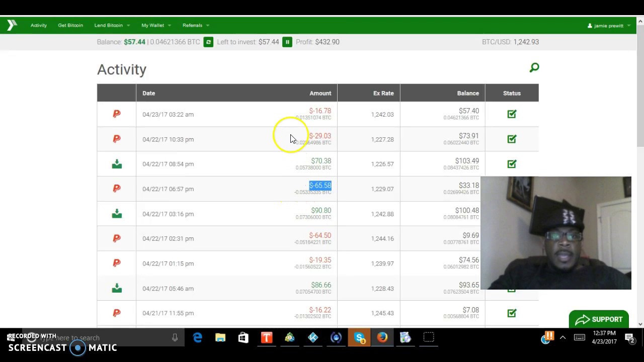Open the orange T app in the taskbar
The image size is (644, 362).
267,338
